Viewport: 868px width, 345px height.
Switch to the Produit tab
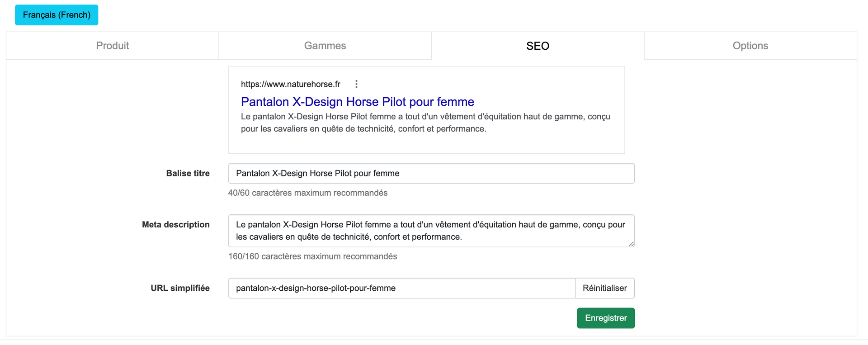pyautogui.click(x=112, y=46)
